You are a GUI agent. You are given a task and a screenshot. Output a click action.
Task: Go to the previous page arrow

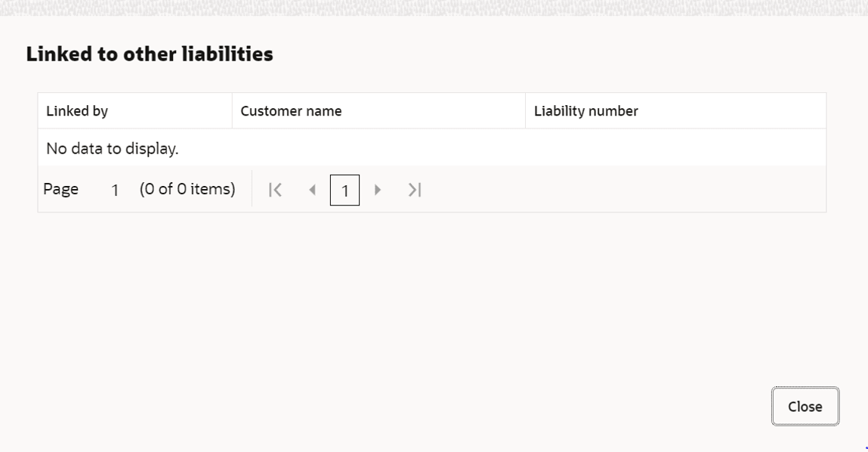tap(312, 190)
